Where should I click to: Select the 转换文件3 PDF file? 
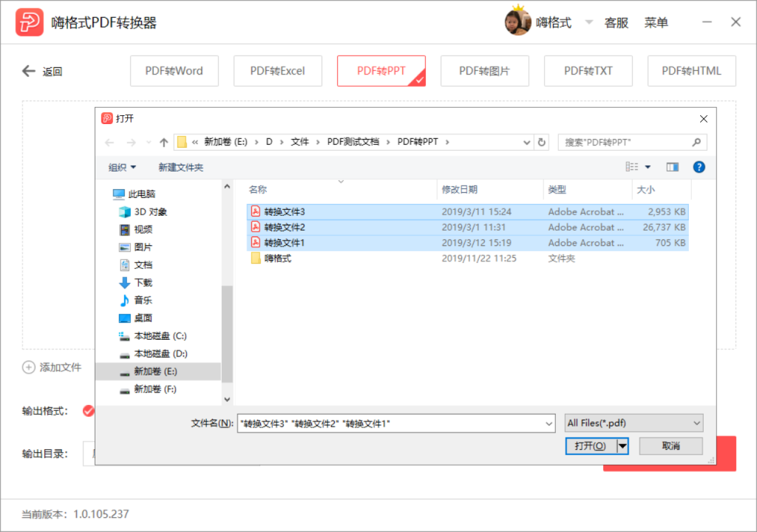pyautogui.click(x=467, y=211)
